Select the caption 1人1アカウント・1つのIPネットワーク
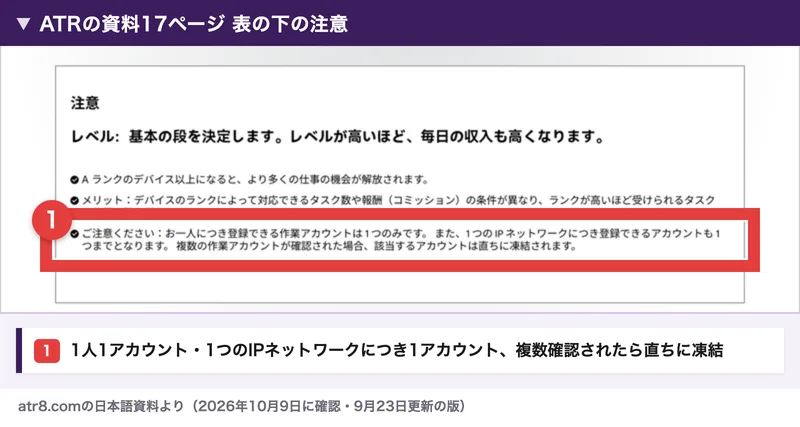The width and height of the screenshot is (800, 427). pyautogui.click(x=397, y=350)
